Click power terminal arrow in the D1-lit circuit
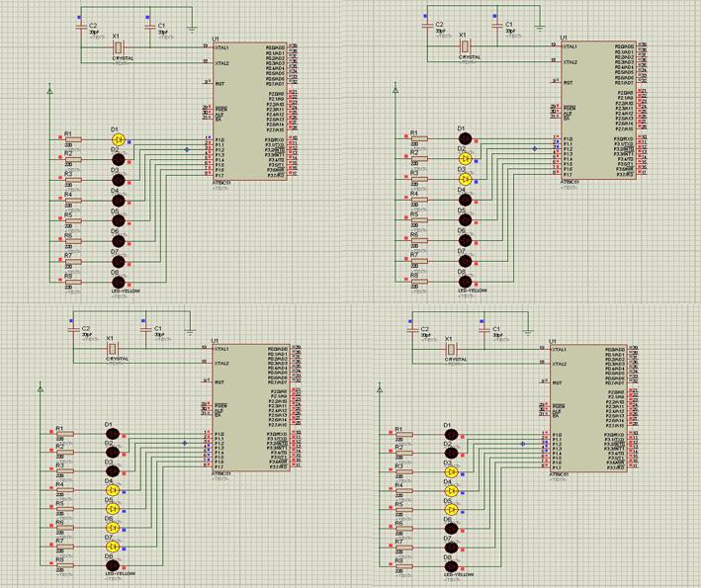The height and width of the screenshot is (588, 701). coord(49,90)
